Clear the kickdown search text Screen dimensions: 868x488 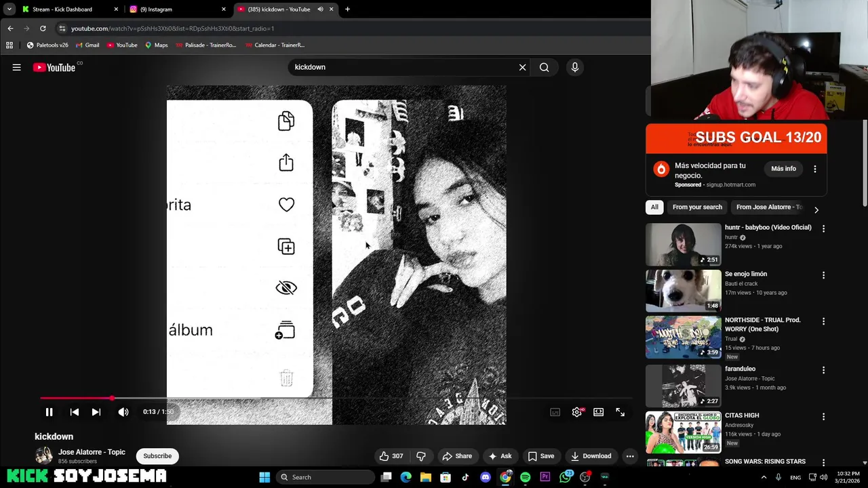[522, 67]
